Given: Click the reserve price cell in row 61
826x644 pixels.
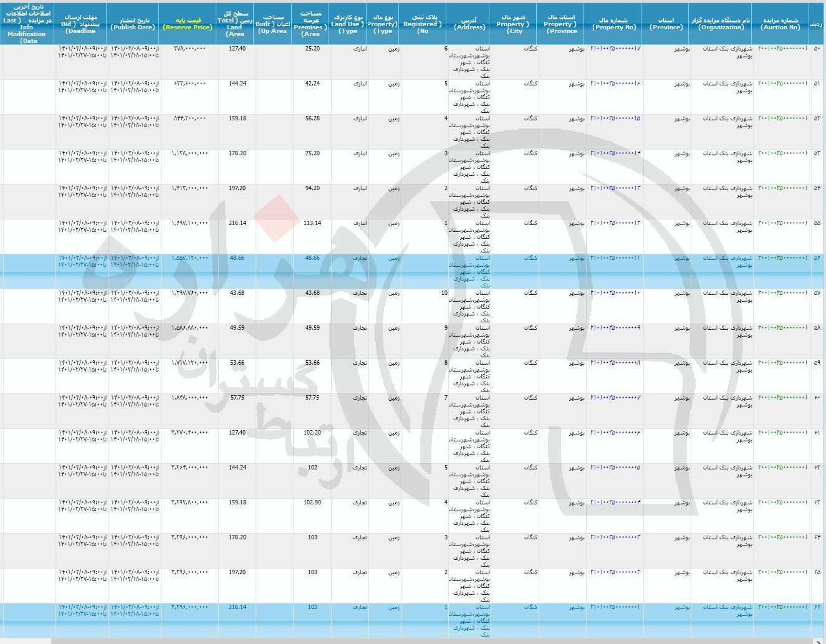Looking at the screenshot, I should coord(190,433).
